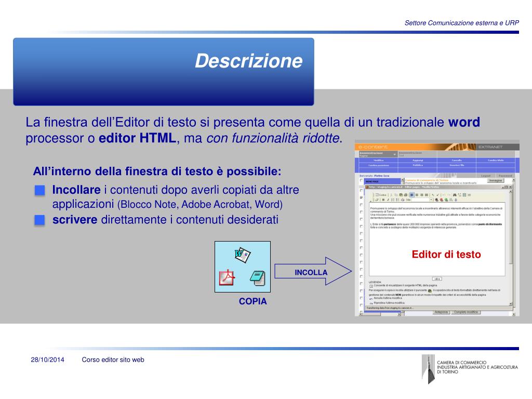Image resolution: width=532 pixels, height=399 pixels.
Task: Click the numbered list icon
Action: tap(393, 200)
